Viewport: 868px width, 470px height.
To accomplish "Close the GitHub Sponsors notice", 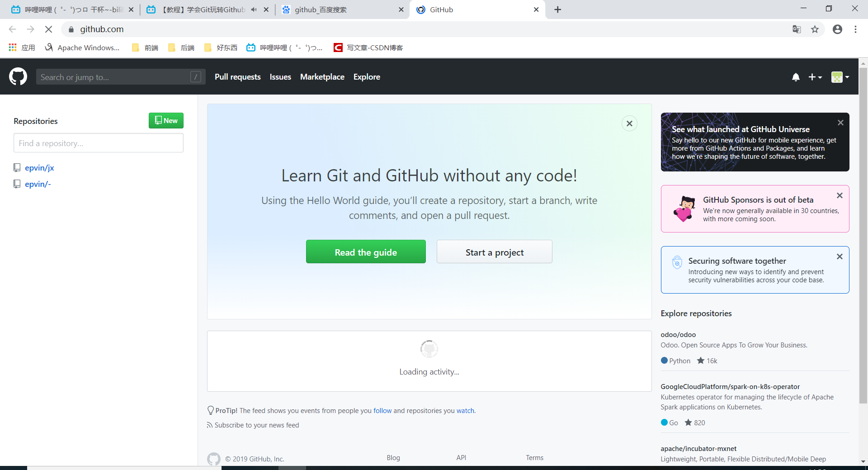I will (840, 195).
